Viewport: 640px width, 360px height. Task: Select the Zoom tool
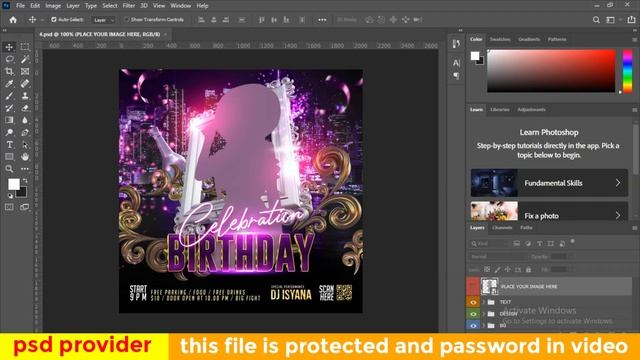pyautogui.click(x=9, y=169)
